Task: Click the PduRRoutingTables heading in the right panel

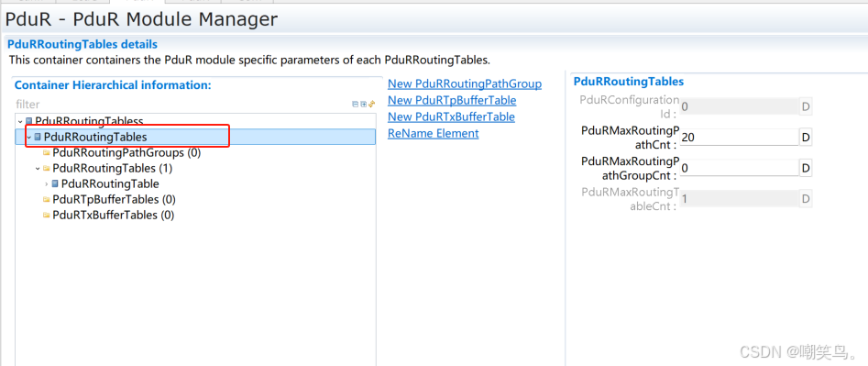Action: coord(628,82)
